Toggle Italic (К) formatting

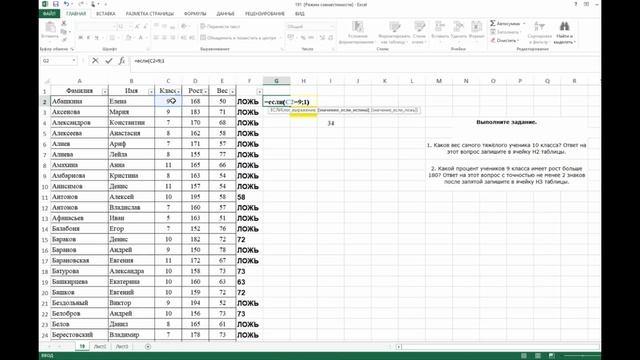(x=88, y=38)
